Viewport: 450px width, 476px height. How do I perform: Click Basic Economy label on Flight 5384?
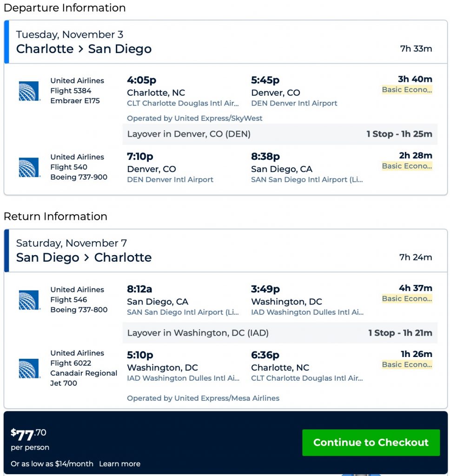[407, 90]
